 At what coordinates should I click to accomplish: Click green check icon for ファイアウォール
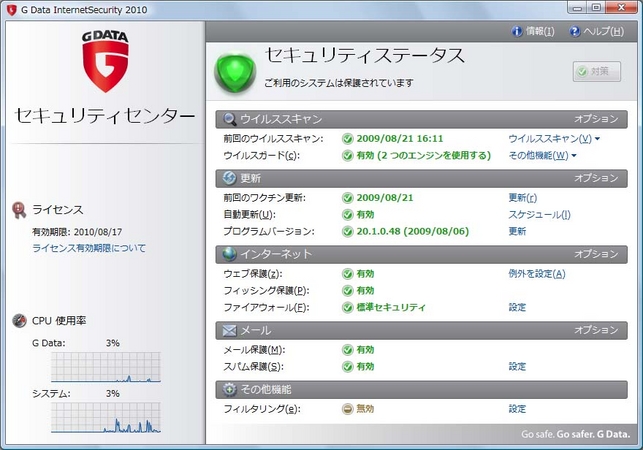pyautogui.click(x=347, y=308)
